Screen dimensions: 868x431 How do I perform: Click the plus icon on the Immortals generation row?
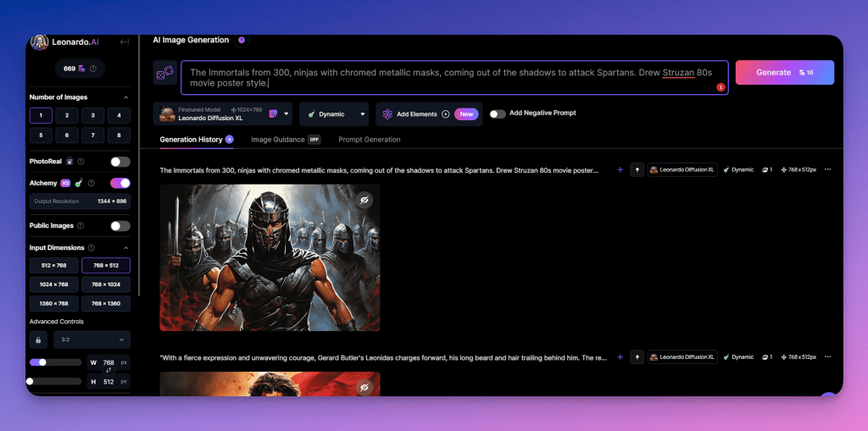(620, 170)
